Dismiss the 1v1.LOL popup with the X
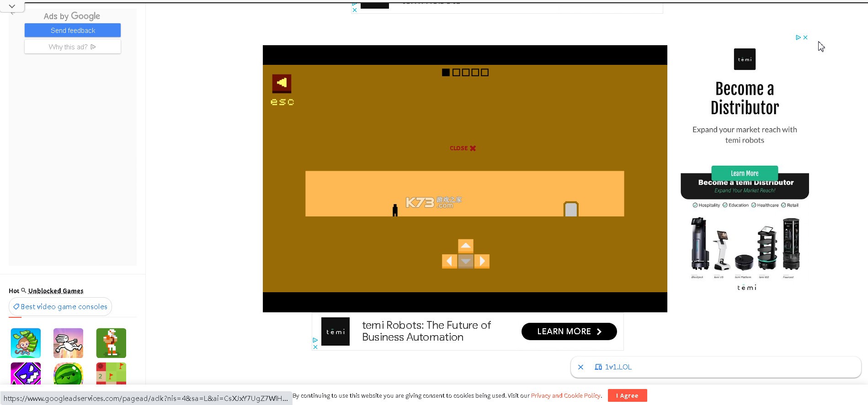 (580, 367)
